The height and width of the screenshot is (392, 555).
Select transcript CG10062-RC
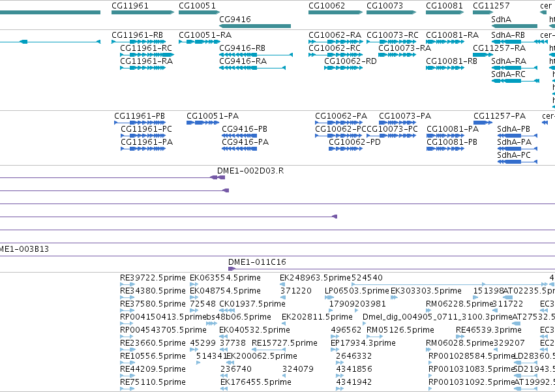click(335, 48)
